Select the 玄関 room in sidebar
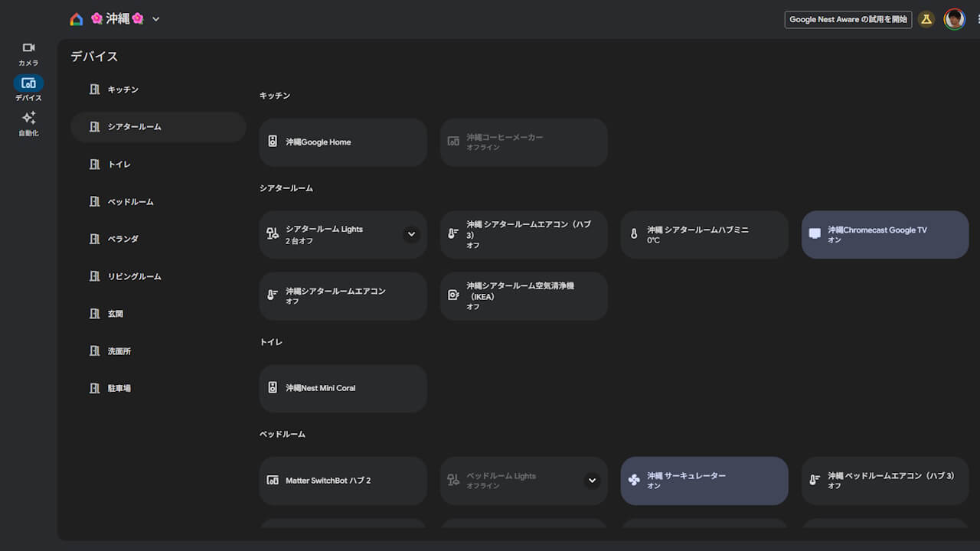Viewport: 980px width, 551px height. (158, 314)
